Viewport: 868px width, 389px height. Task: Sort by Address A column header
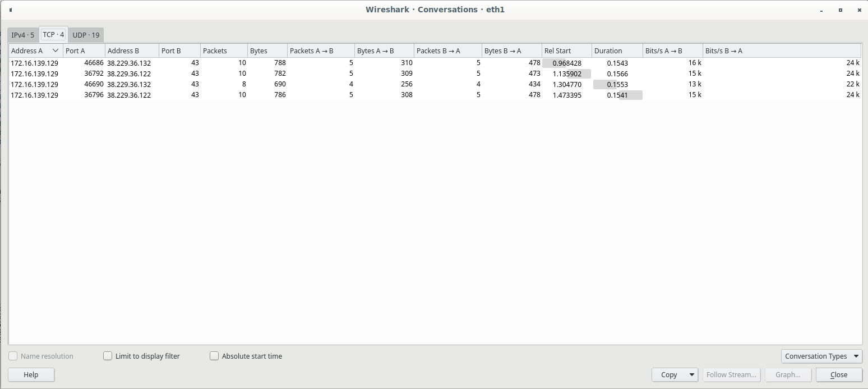click(36, 51)
